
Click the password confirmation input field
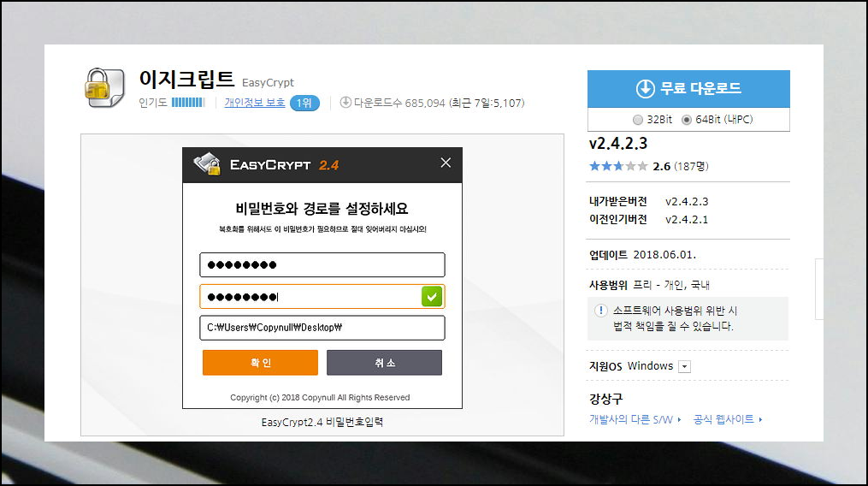click(322, 296)
